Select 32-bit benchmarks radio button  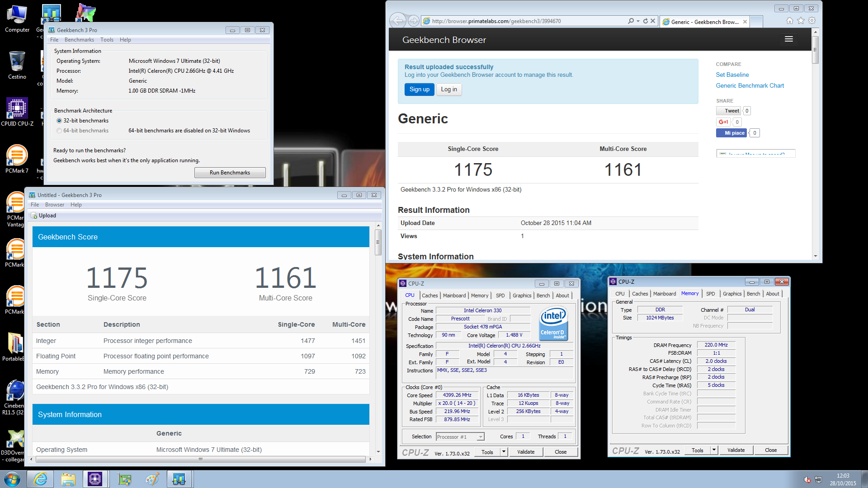[59, 121]
